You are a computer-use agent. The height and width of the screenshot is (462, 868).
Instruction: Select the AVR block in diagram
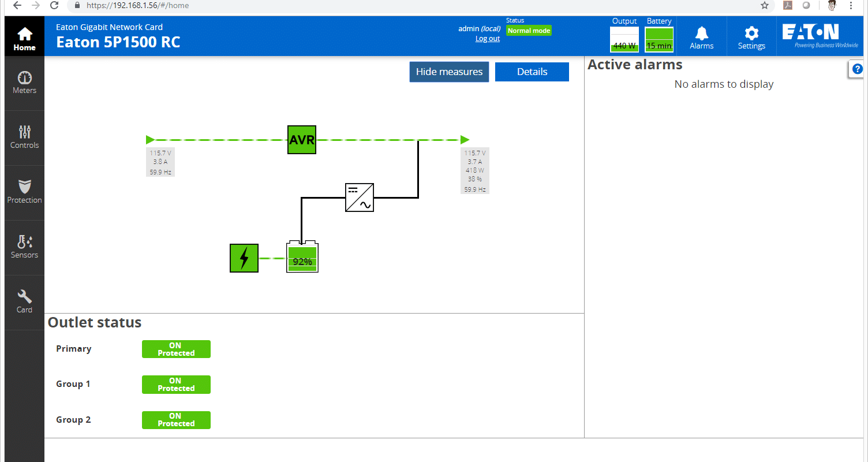tap(302, 140)
